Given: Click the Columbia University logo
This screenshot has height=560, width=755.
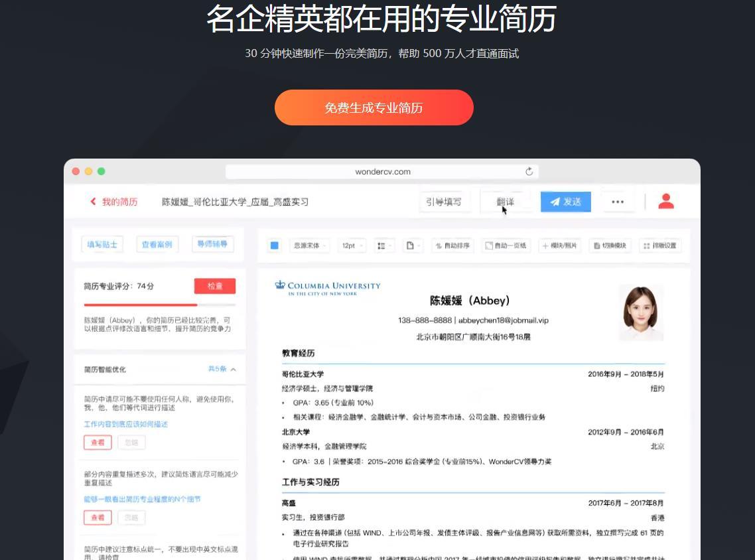Looking at the screenshot, I should click(328, 288).
